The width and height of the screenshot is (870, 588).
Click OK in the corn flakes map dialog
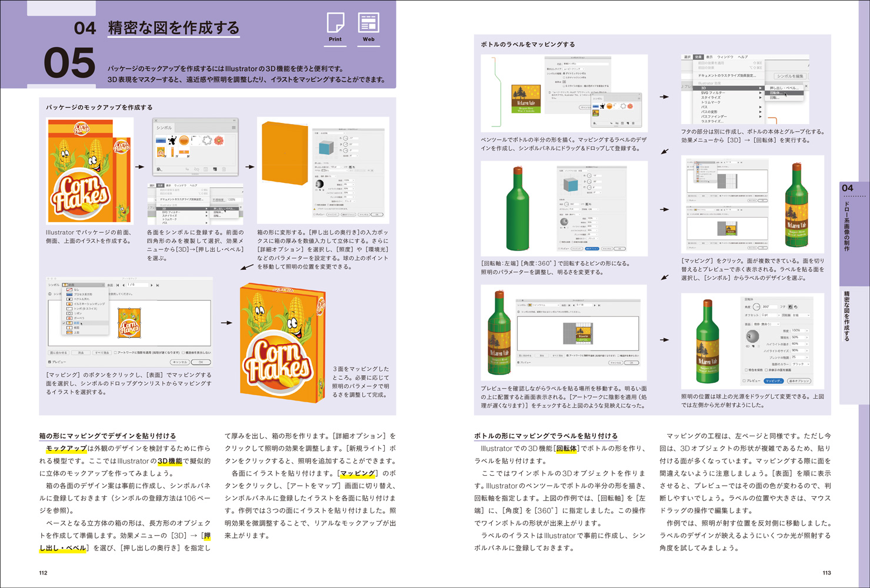201,362
